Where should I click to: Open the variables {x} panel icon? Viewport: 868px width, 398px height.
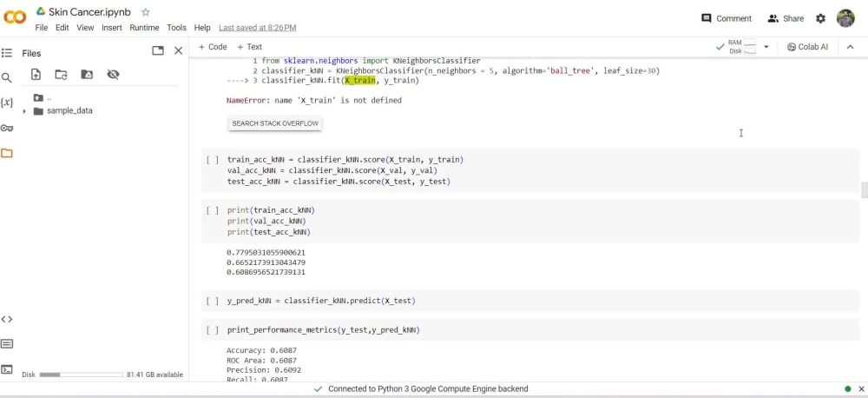point(7,103)
